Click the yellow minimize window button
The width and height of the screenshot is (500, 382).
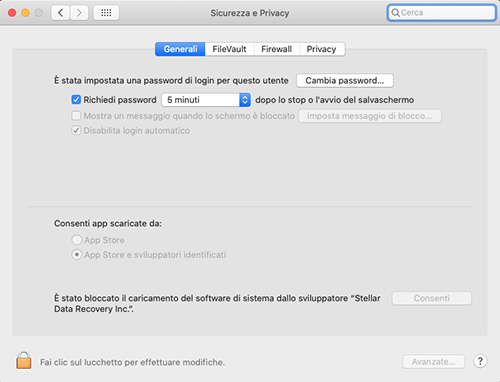click(x=25, y=13)
